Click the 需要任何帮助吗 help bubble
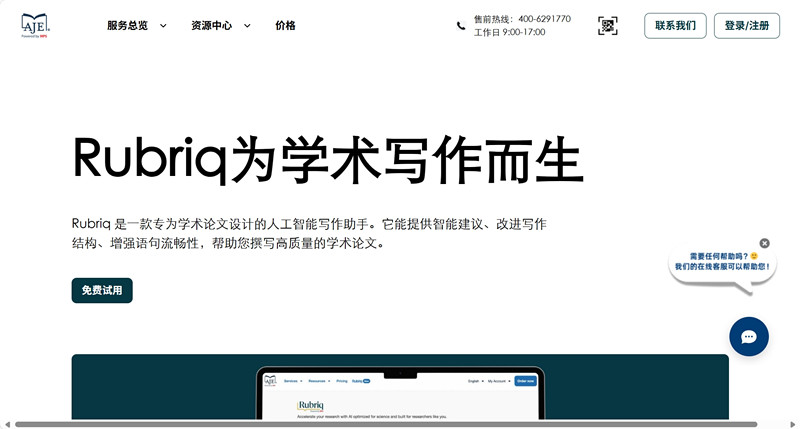Image resolution: width=800 pixels, height=429 pixels. click(x=722, y=265)
